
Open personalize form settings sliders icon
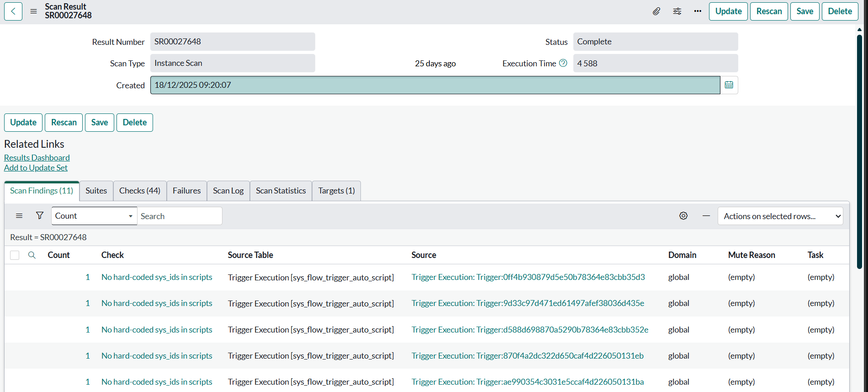tap(677, 11)
